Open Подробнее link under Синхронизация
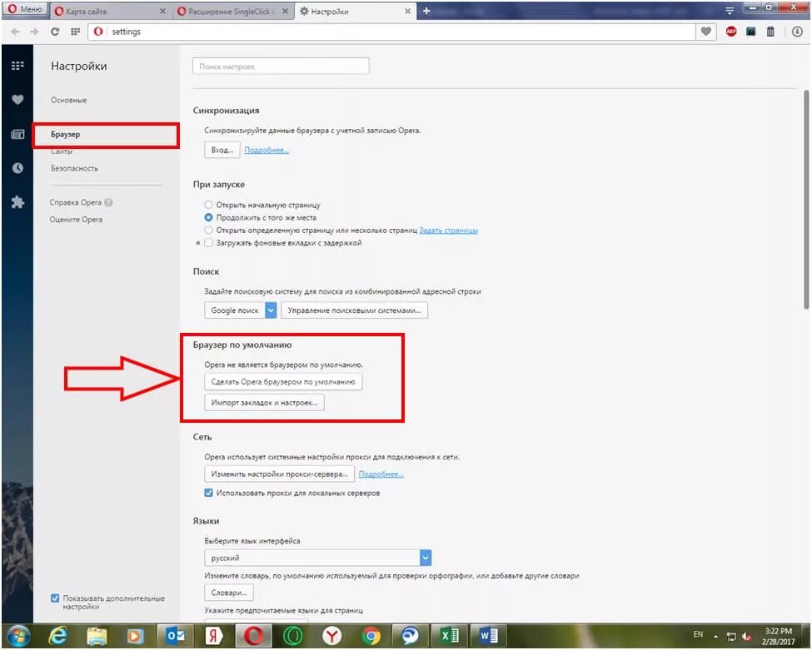The width and height of the screenshot is (812, 650). pyautogui.click(x=267, y=150)
